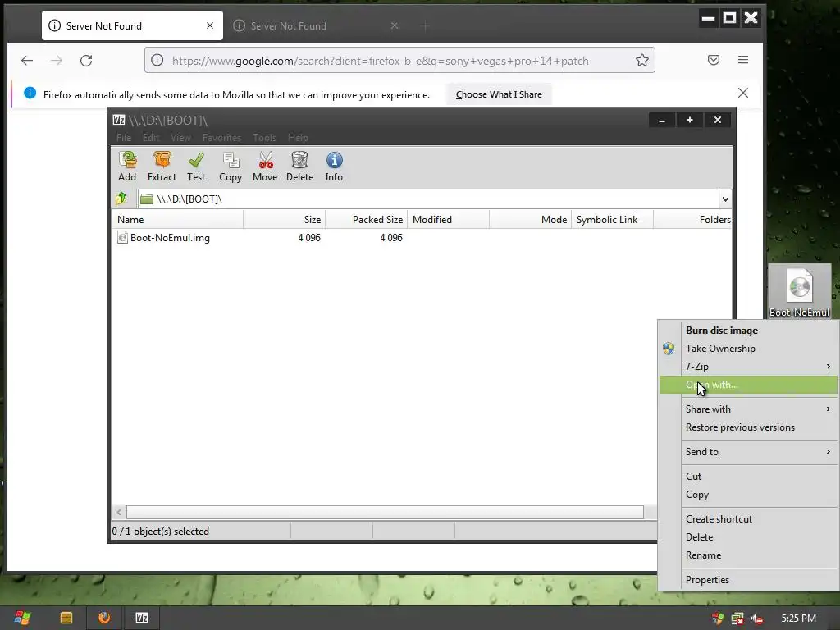Click the 7-Zip scrollbar left arrow

119,512
